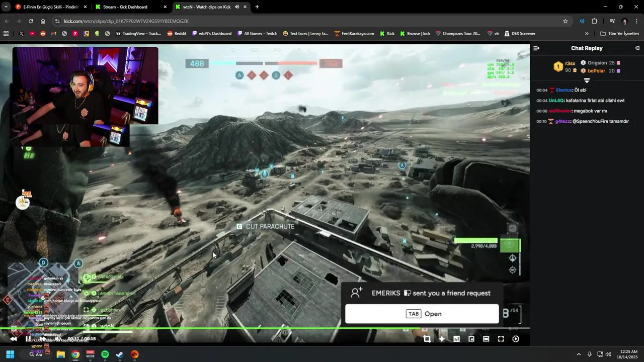Viewport: 644px width, 362px height.
Task: Switch to E-Pinin En Güçlü Skilli tab
Action: pos(51,7)
